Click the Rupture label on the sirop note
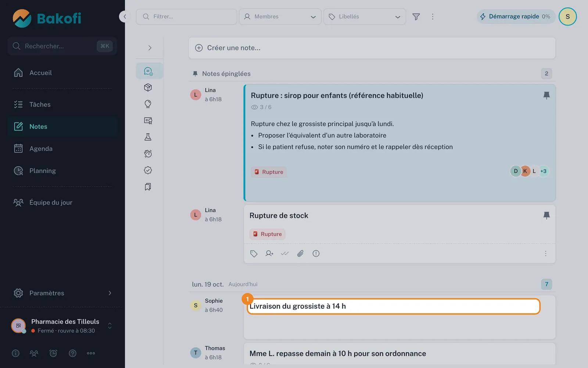The height and width of the screenshot is (368, 588). click(269, 172)
